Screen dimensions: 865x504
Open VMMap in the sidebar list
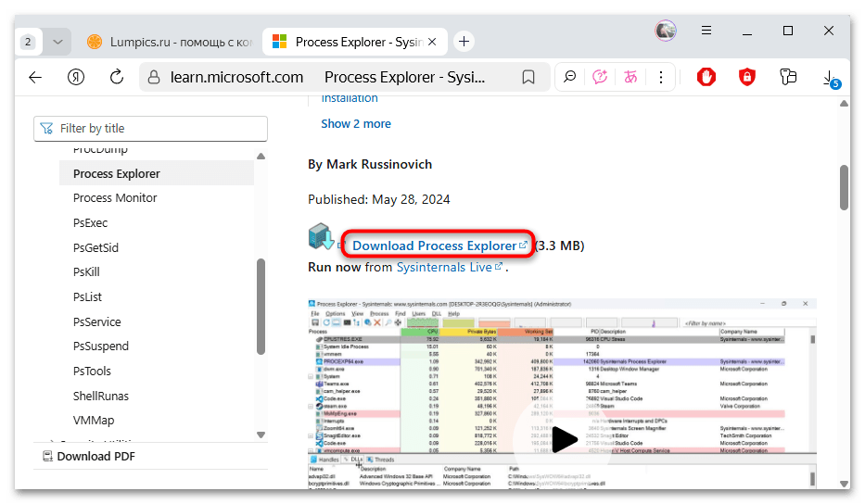(94, 421)
